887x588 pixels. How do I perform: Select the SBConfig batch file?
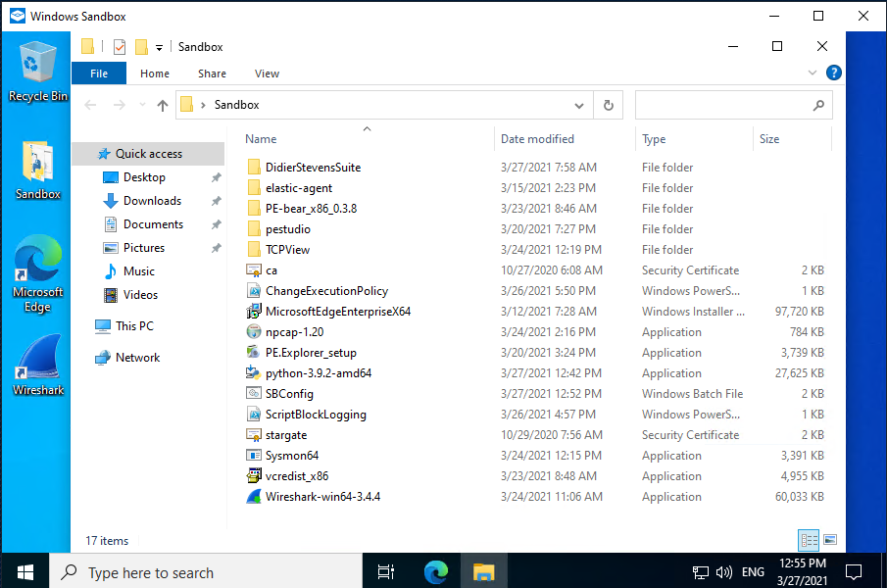[x=289, y=394]
